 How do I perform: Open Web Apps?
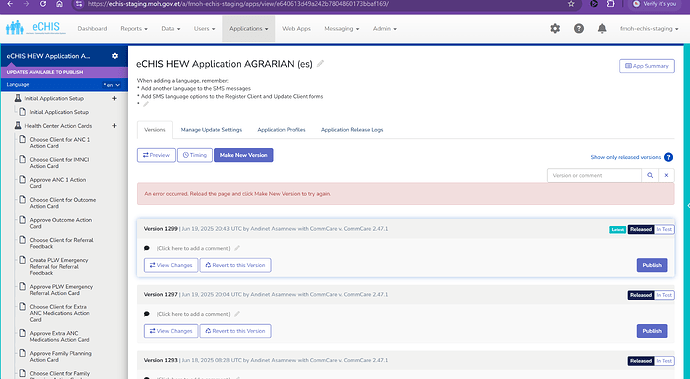click(x=296, y=29)
